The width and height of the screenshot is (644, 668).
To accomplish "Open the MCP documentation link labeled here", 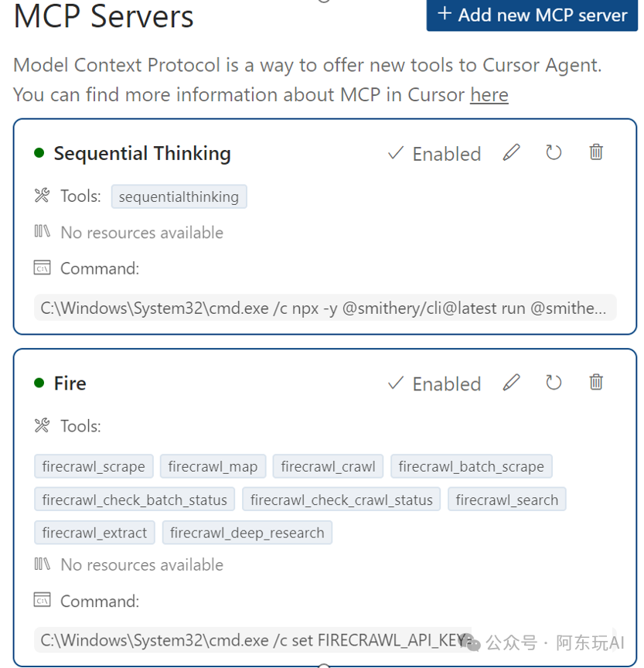I will click(x=489, y=94).
